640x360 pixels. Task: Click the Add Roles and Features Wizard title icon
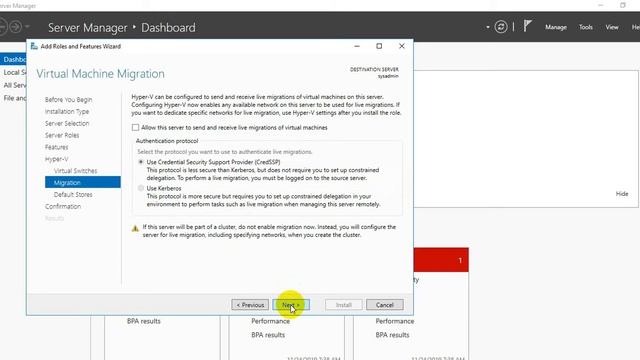click(34, 46)
